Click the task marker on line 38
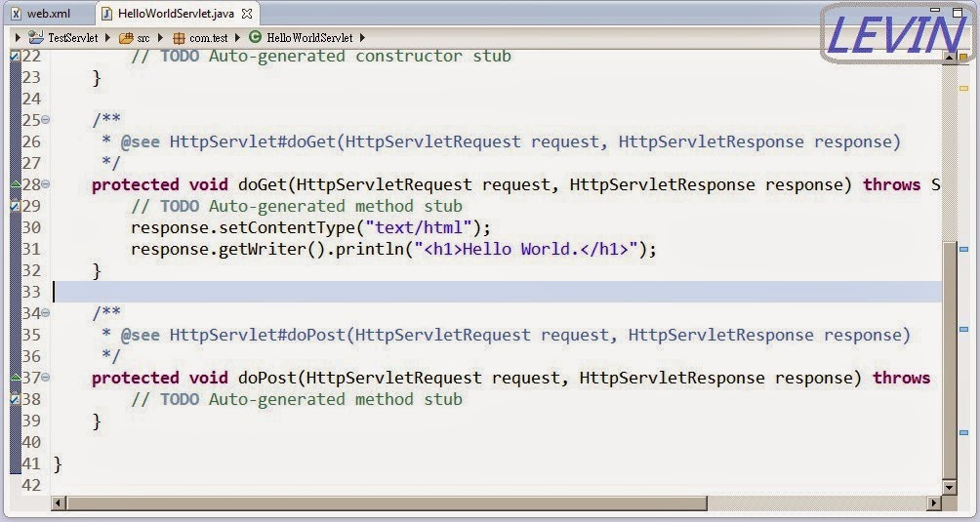980x522 pixels. click(x=15, y=398)
